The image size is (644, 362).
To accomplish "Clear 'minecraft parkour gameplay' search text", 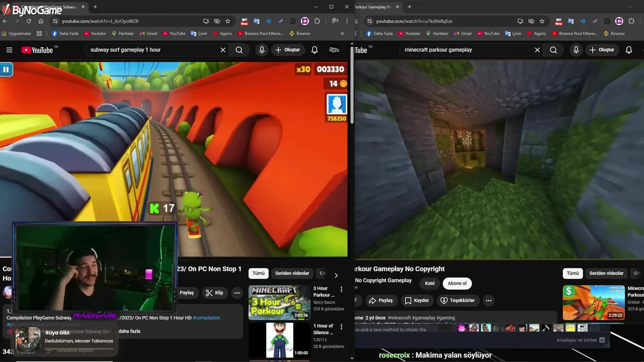I will point(537,50).
